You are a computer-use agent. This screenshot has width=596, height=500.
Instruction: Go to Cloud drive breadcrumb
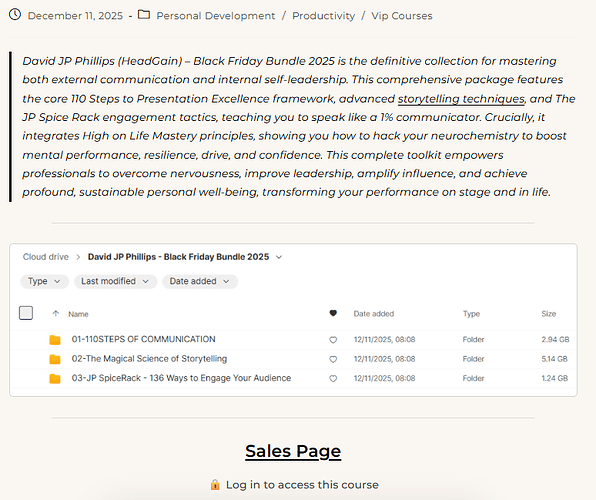[46, 257]
